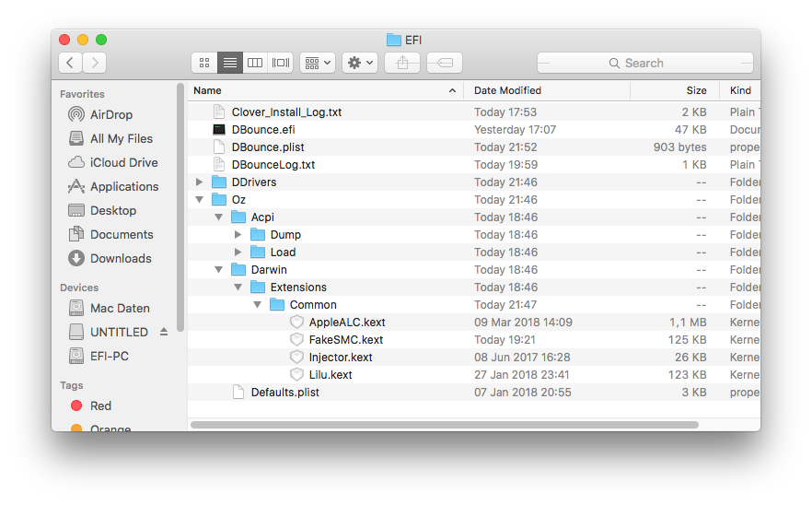Click the '903 bytes' size cell
The width and height of the screenshot is (812, 505).
coord(679,147)
